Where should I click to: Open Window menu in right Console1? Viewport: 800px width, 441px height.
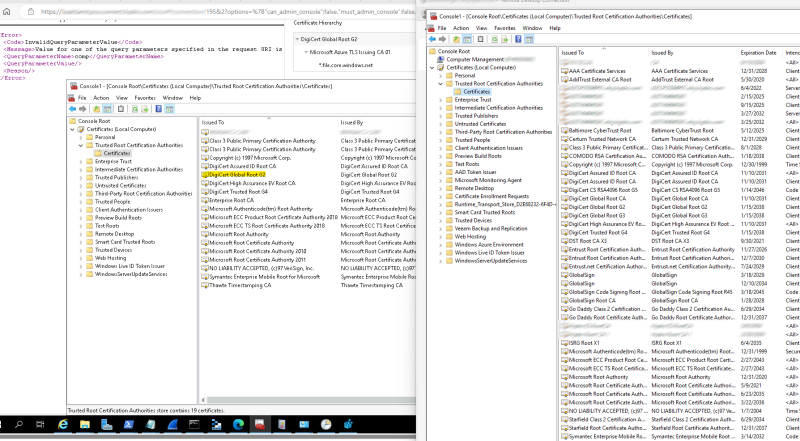(x=532, y=28)
